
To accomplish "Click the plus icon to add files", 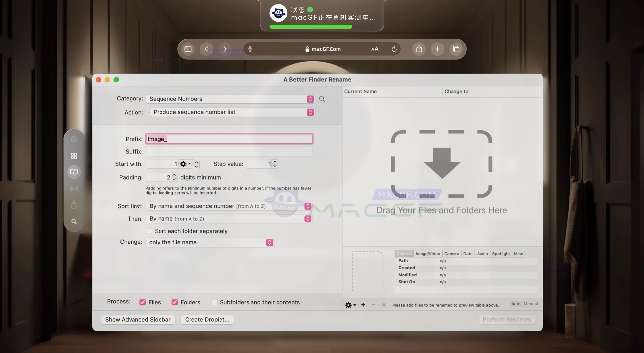I will (363, 305).
